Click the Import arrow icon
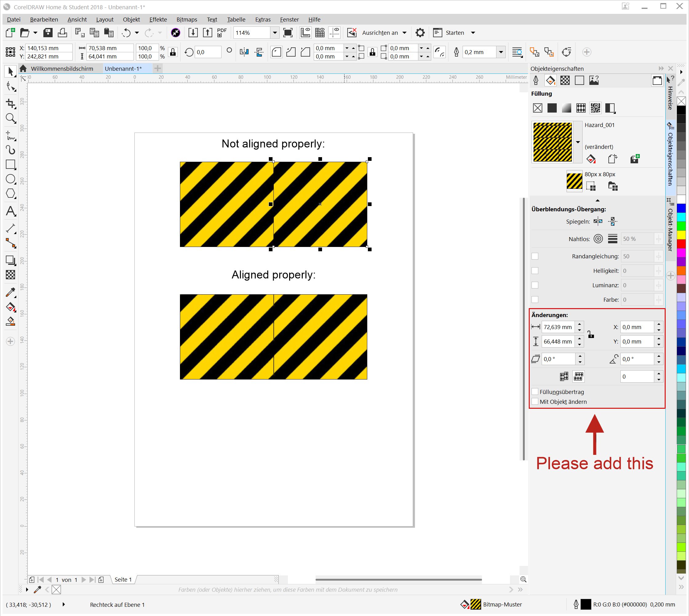Viewport: 689px width, 616px height. (x=193, y=33)
